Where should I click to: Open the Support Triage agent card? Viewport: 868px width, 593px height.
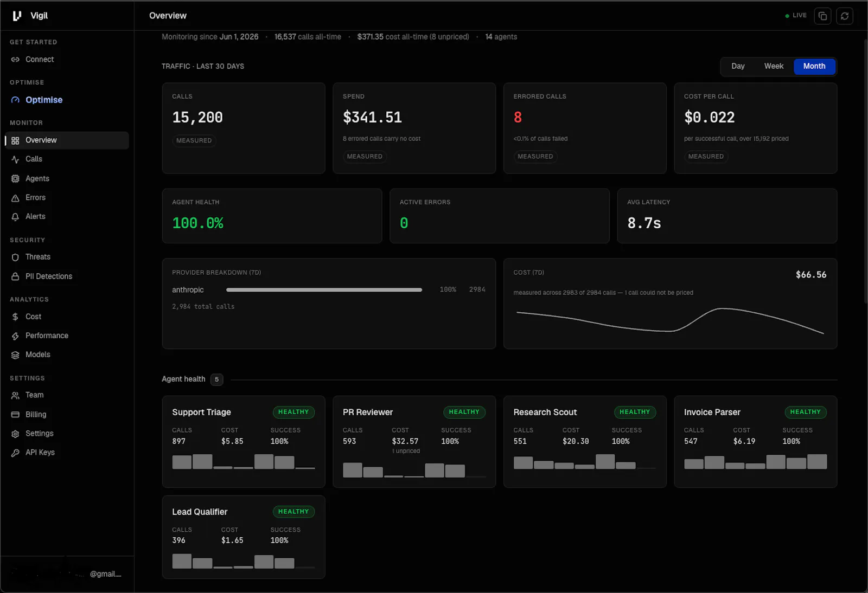click(x=244, y=442)
